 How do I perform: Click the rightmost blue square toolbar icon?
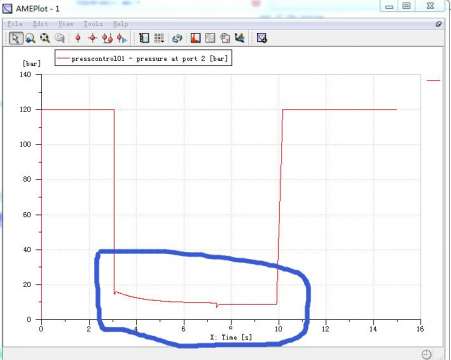(x=262, y=38)
